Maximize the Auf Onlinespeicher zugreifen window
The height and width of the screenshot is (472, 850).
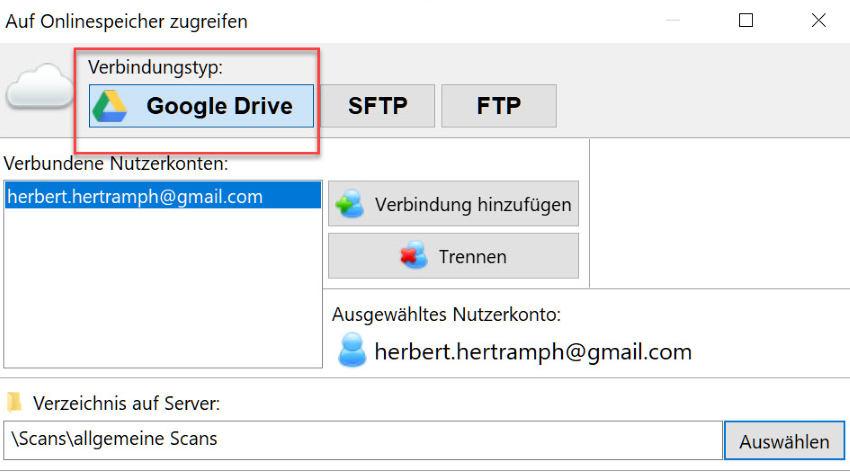(746, 21)
